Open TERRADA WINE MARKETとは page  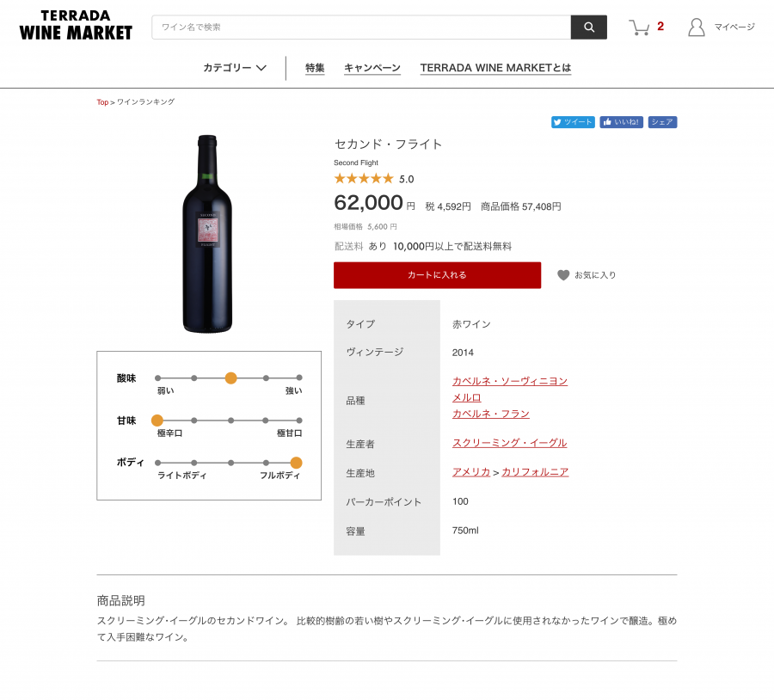coord(495,68)
